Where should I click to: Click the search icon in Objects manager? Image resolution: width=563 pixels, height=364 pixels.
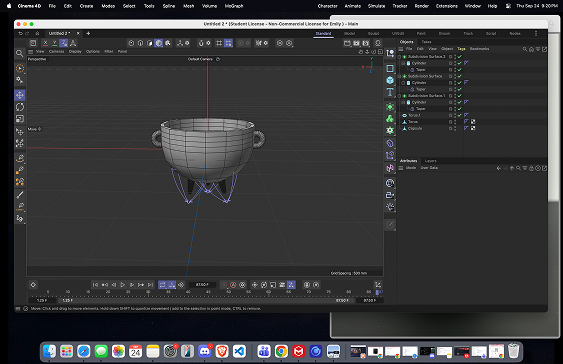click(525, 49)
